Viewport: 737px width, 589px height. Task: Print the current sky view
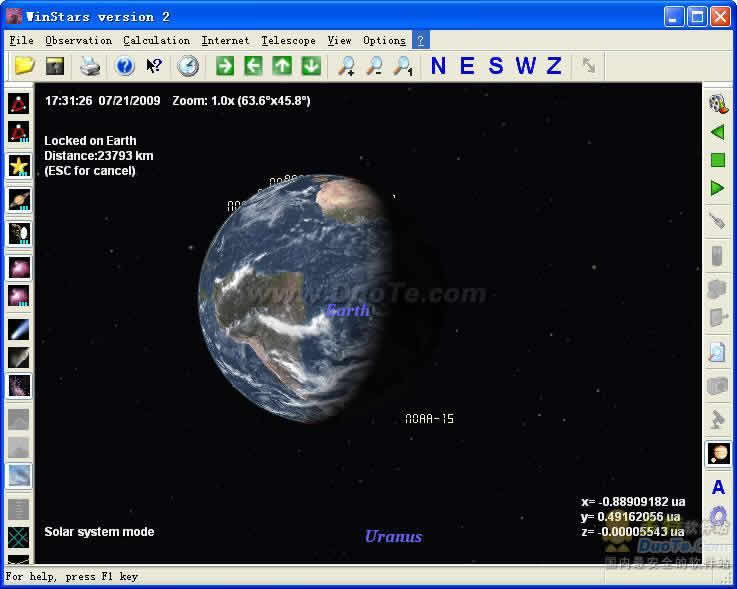90,66
